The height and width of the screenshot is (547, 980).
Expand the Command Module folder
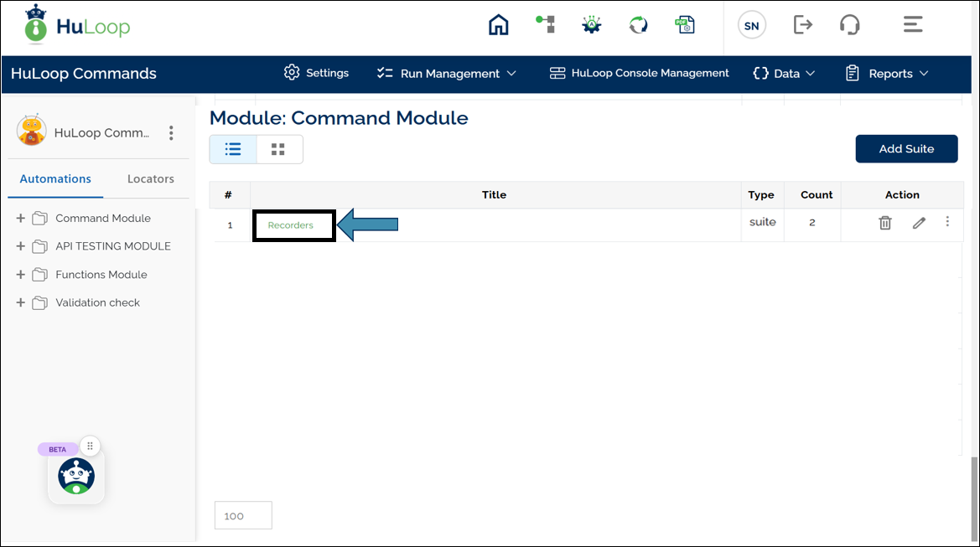(x=21, y=219)
